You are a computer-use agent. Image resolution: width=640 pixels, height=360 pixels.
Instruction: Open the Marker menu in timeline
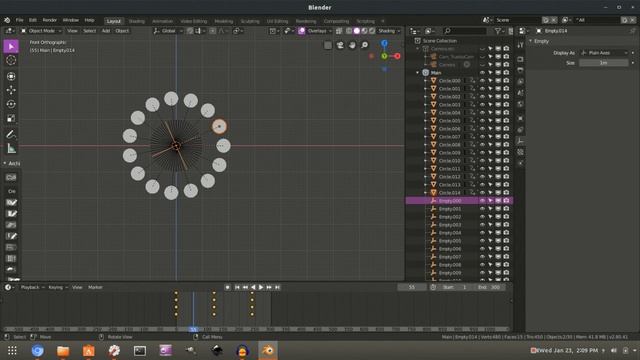[x=95, y=287]
